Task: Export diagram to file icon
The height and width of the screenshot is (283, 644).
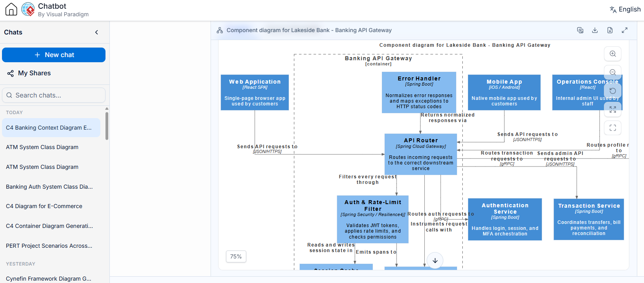Action: pos(610,30)
